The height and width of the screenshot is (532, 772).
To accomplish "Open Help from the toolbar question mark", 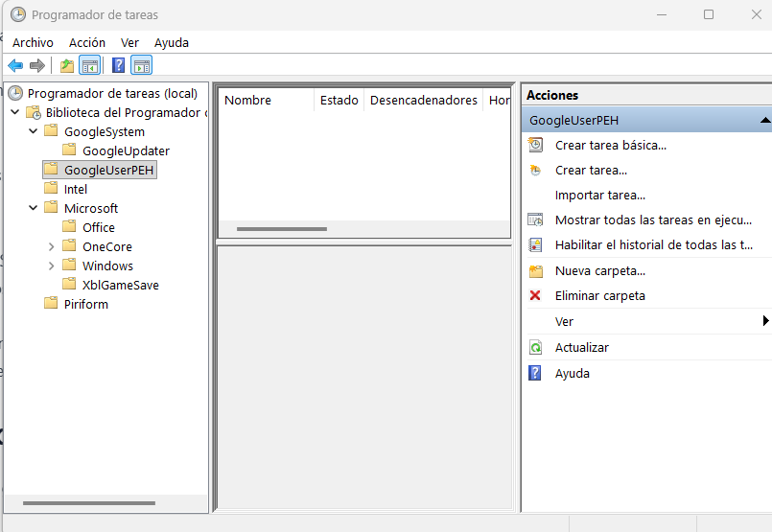I will click(x=118, y=65).
